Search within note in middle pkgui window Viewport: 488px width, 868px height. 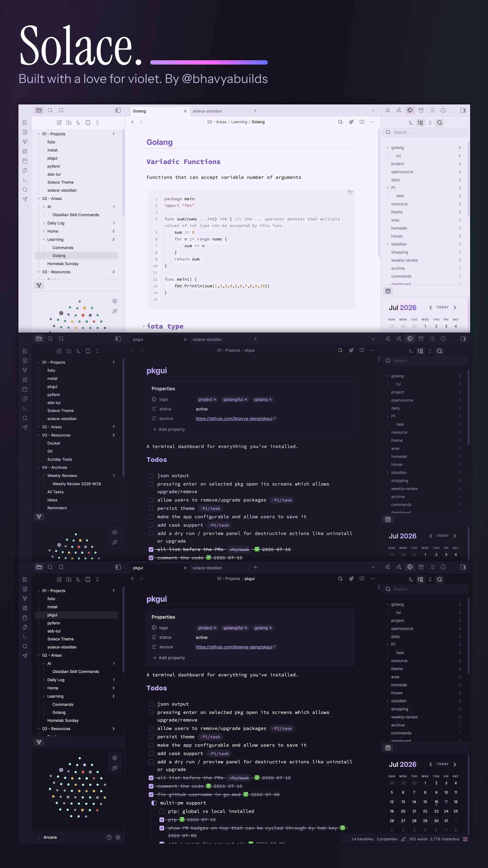pyautogui.click(x=341, y=350)
